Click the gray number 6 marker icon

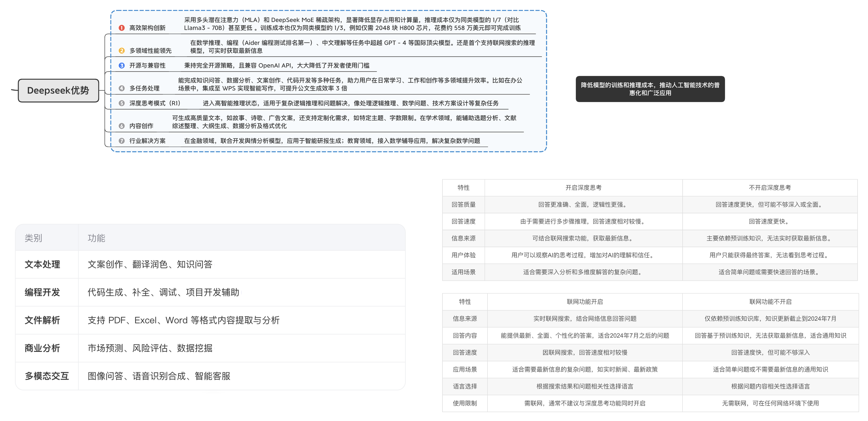[122, 126]
